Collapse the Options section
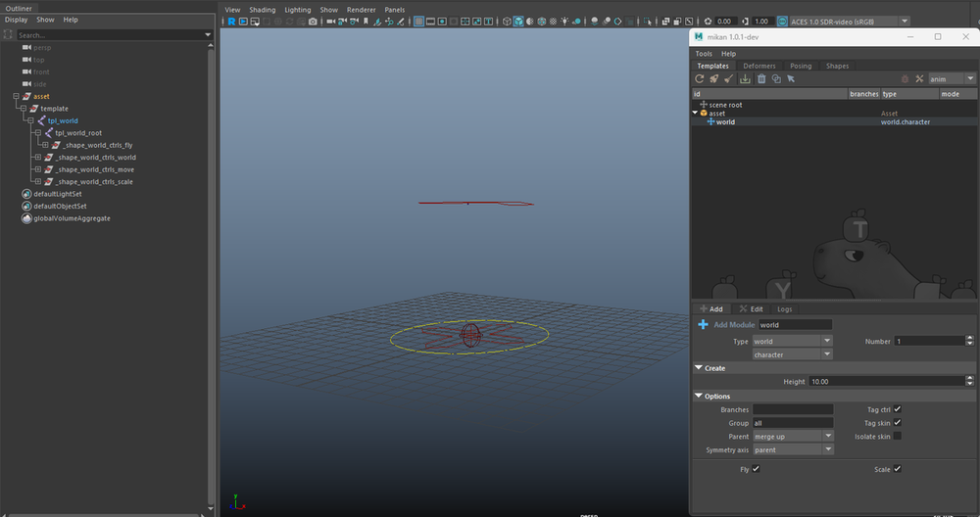The image size is (980, 517). tap(699, 396)
